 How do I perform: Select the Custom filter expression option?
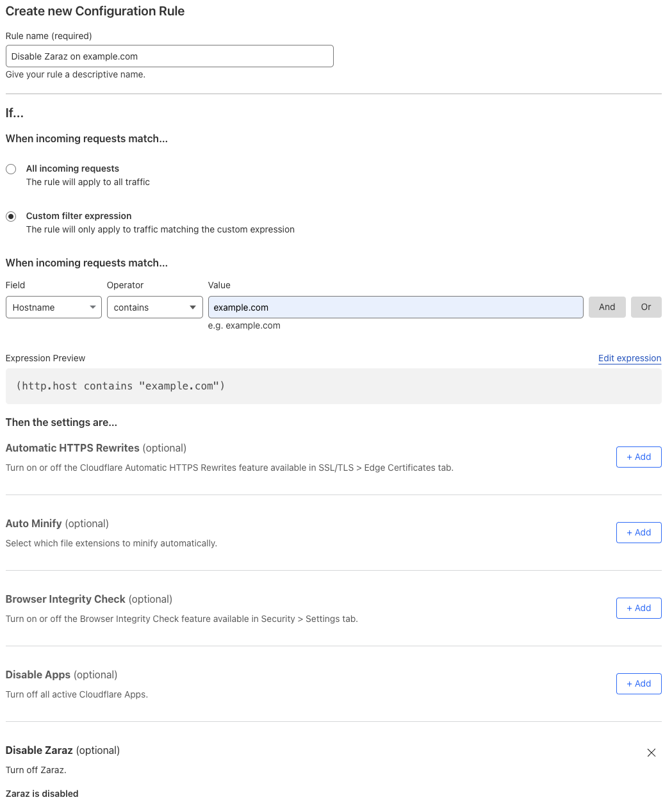tap(11, 216)
